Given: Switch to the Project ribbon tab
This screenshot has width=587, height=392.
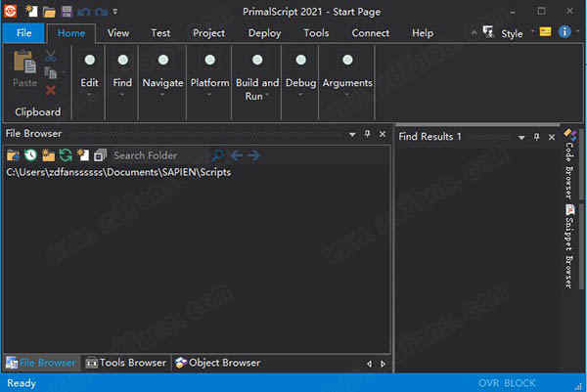Looking at the screenshot, I should click(209, 33).
